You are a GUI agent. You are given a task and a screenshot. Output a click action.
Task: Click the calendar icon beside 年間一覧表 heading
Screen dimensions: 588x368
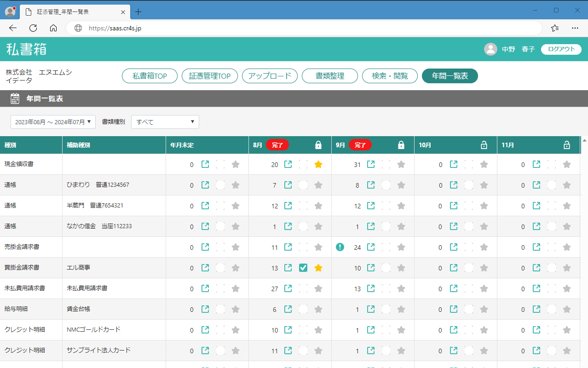pyautogui.click(x=15, y=98)
